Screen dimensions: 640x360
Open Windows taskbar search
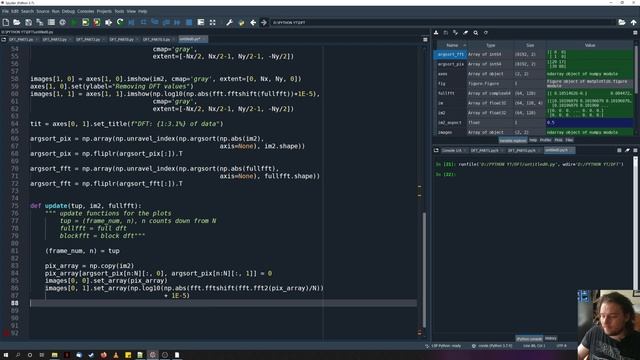pos(18,355)
